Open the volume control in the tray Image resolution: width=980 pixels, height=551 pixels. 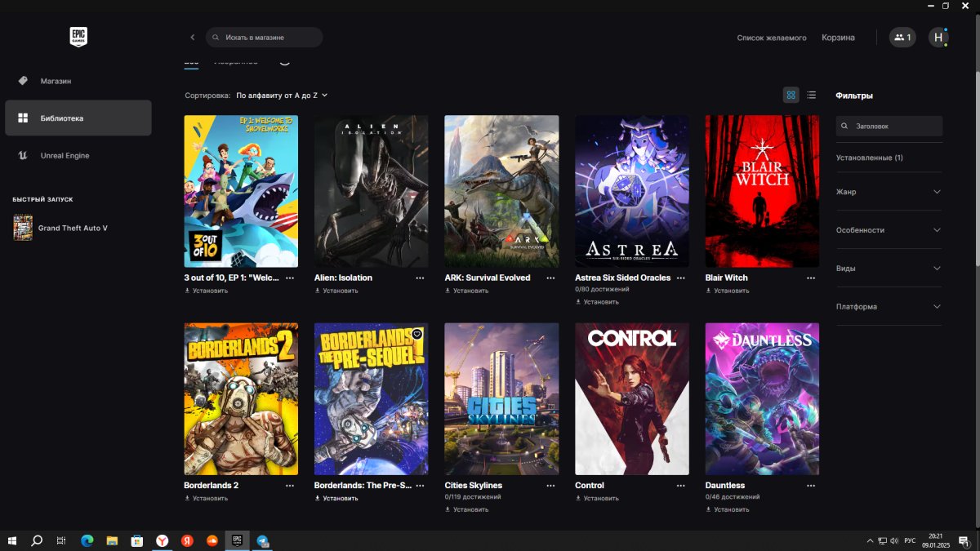(895, 540)
